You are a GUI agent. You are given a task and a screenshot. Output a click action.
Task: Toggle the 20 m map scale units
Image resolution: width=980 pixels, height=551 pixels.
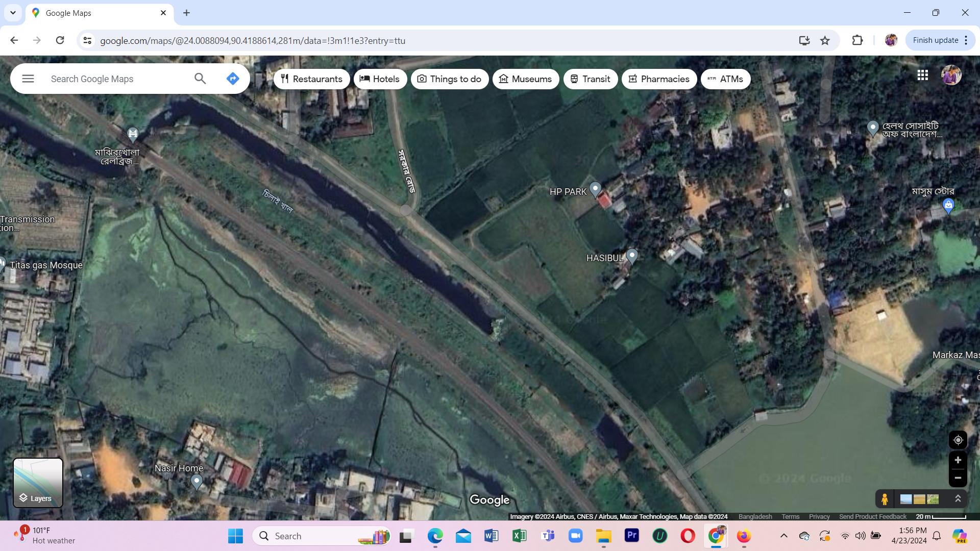[941, 516]
